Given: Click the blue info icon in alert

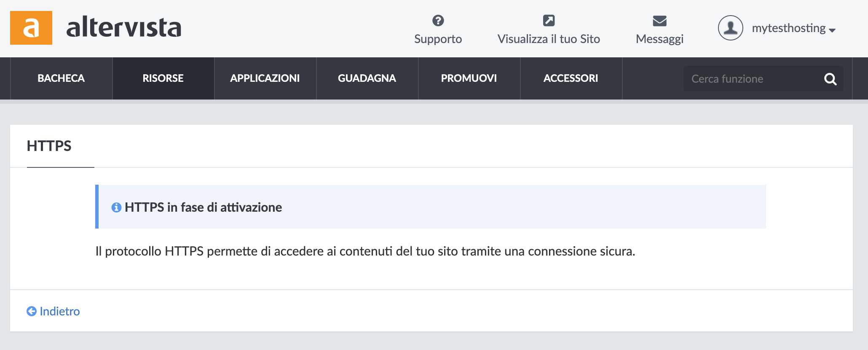Looking at the screenshot, I should pos(116,207).
